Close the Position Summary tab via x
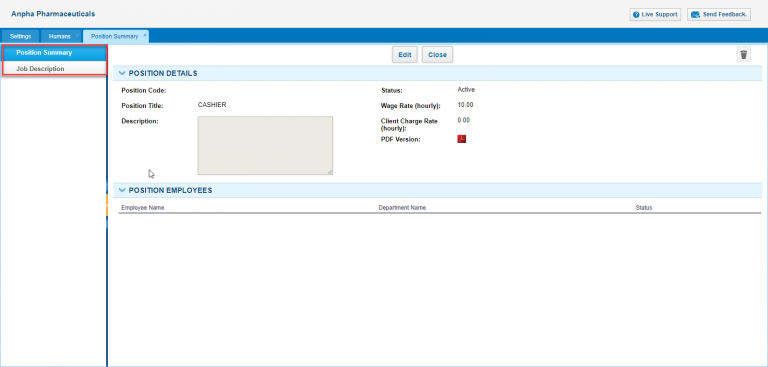 pos(145,35)
